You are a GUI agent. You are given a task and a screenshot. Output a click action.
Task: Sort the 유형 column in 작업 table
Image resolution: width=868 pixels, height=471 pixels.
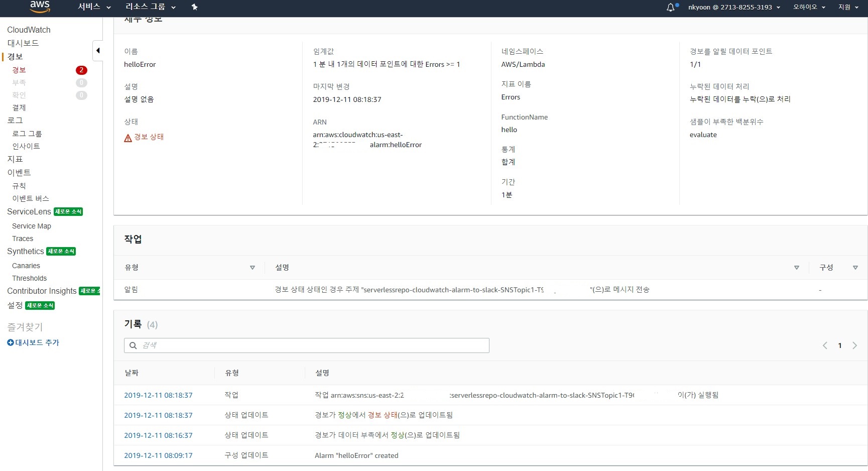click(x=253, y=268)
